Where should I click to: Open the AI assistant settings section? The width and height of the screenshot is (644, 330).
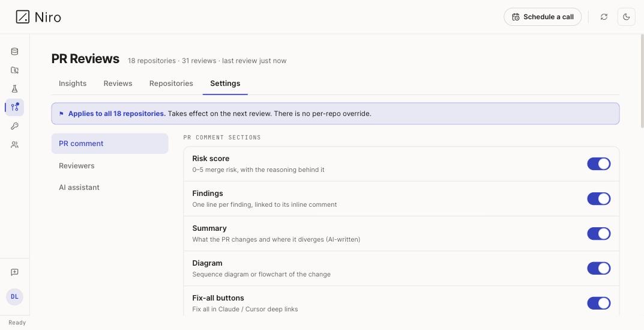tap(110, 188)
